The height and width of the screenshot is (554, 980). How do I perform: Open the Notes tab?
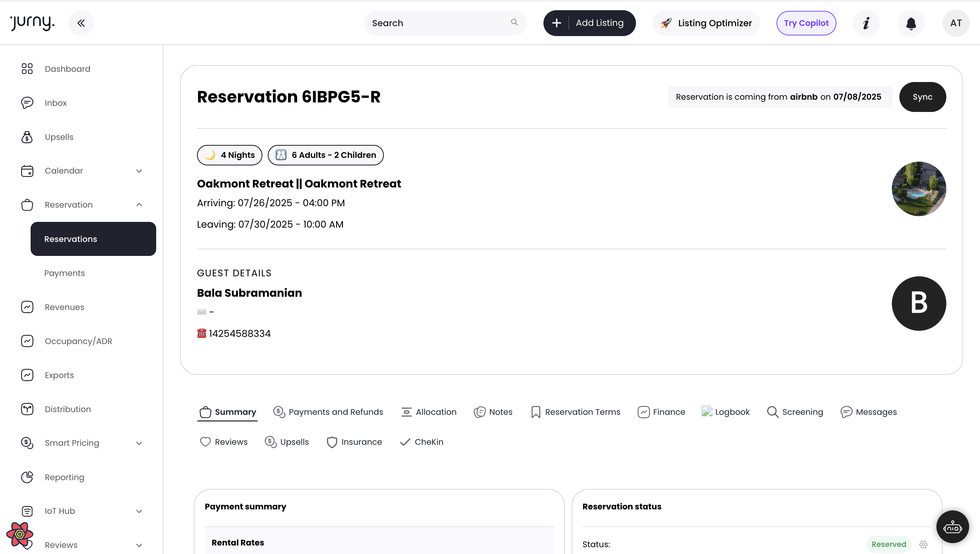pyautogui.click(x=493, y=412)
